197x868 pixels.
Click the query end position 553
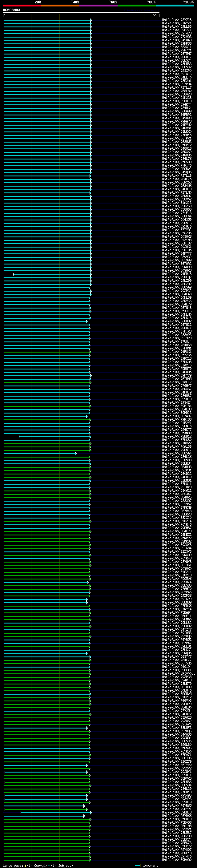point(155,15)
